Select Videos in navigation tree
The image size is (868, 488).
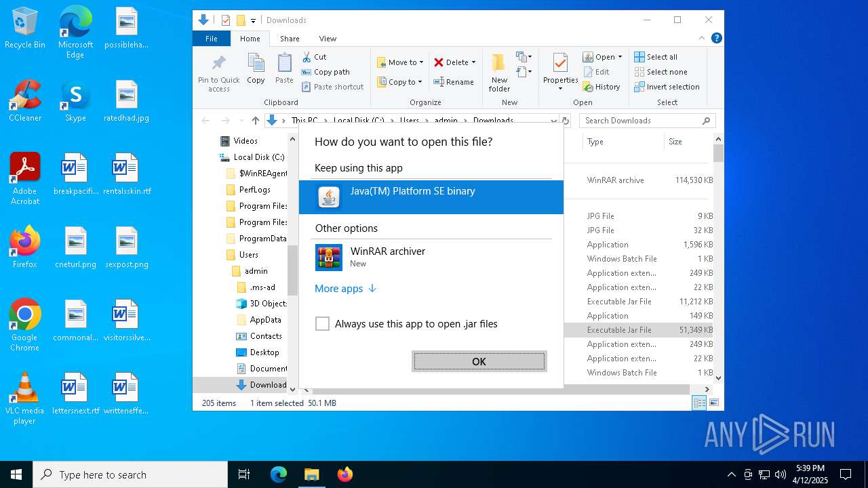point(239,141)
